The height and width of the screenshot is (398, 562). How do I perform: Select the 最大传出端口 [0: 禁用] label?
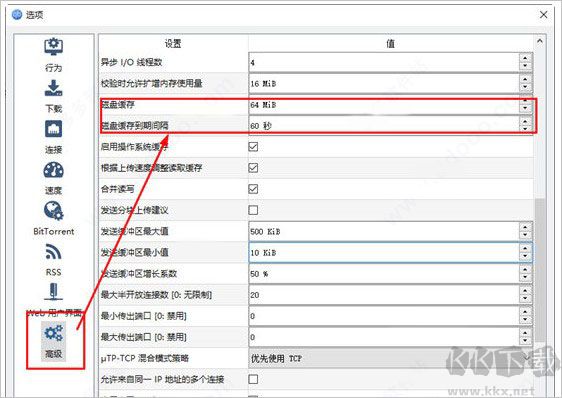point(143,337)
